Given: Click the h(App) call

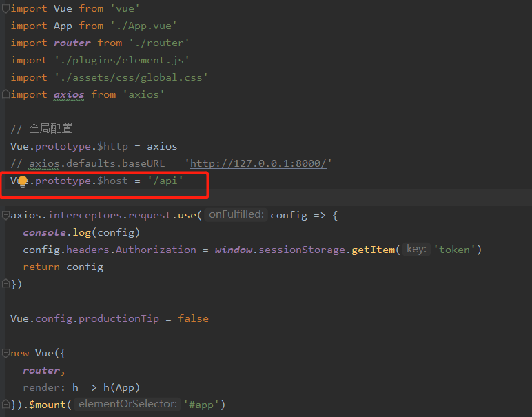Looking at the screenshot, I should (x=121, y=387).
